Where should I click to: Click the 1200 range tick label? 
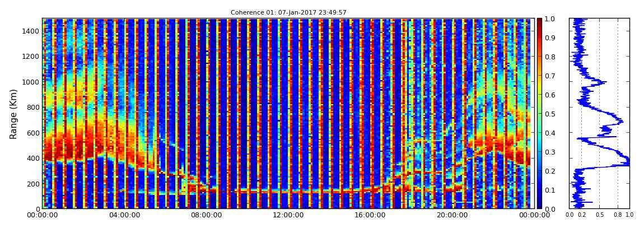click(31, 56)
